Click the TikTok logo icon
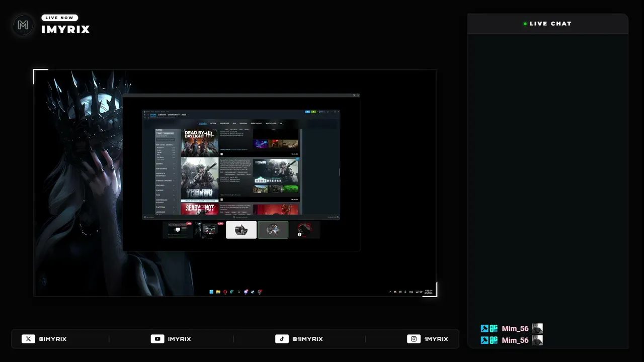Screen dimensions: 644x362 [x=282, y=339]
